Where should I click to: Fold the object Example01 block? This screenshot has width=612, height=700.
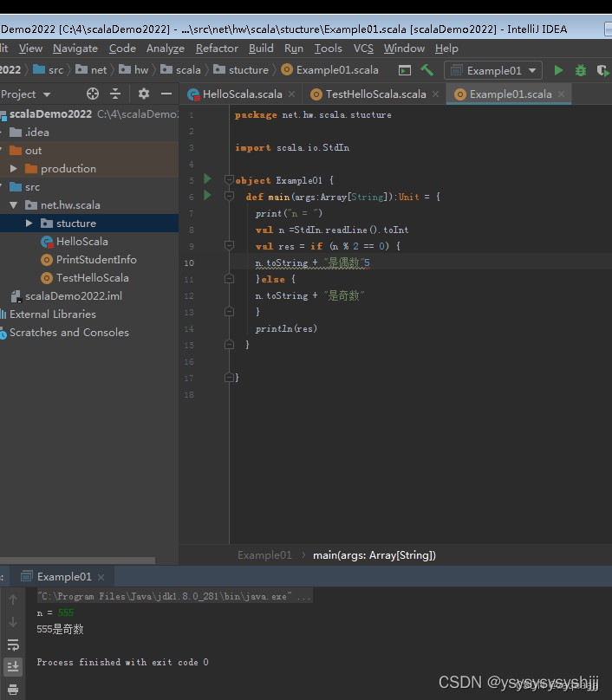pos(229,180)
